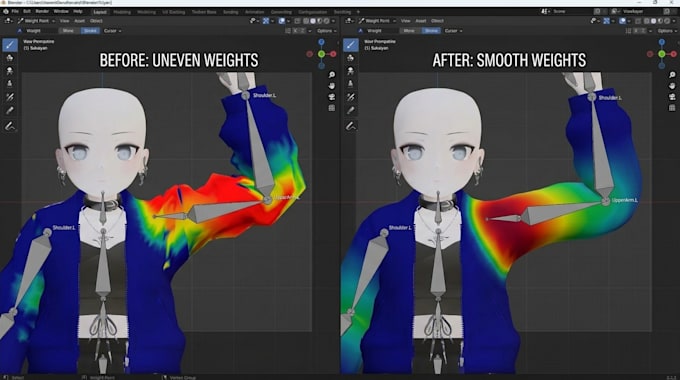Viewport: 680px width, 380px height.
Task: Select the Blur brush tool in the left viewport
Action: tap(10, 58)
